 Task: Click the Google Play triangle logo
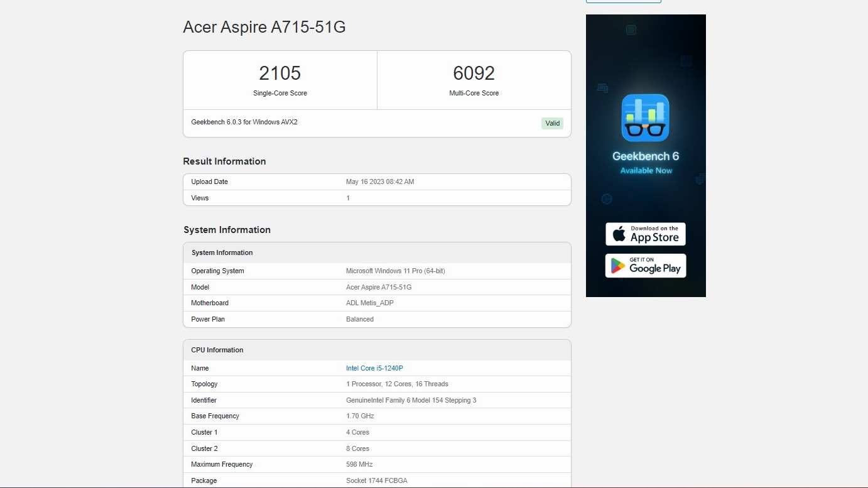(x=618, y=266)
